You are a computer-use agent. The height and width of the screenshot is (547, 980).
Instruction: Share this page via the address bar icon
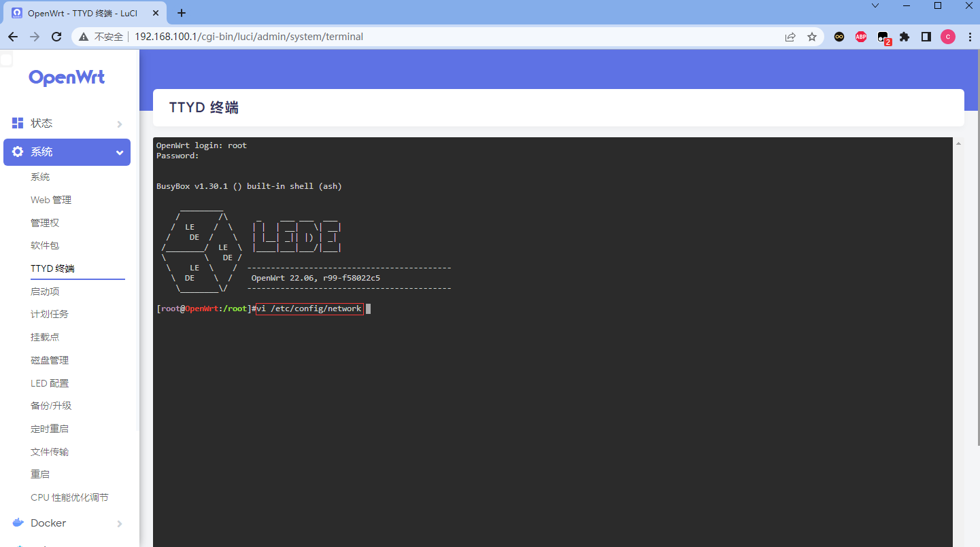pos(790,37)
